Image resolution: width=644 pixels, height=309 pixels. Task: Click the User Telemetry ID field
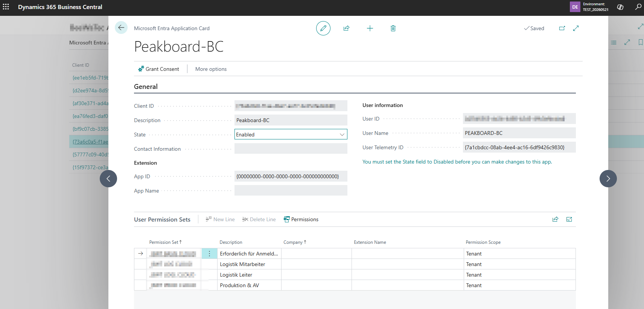pos(519,147)
